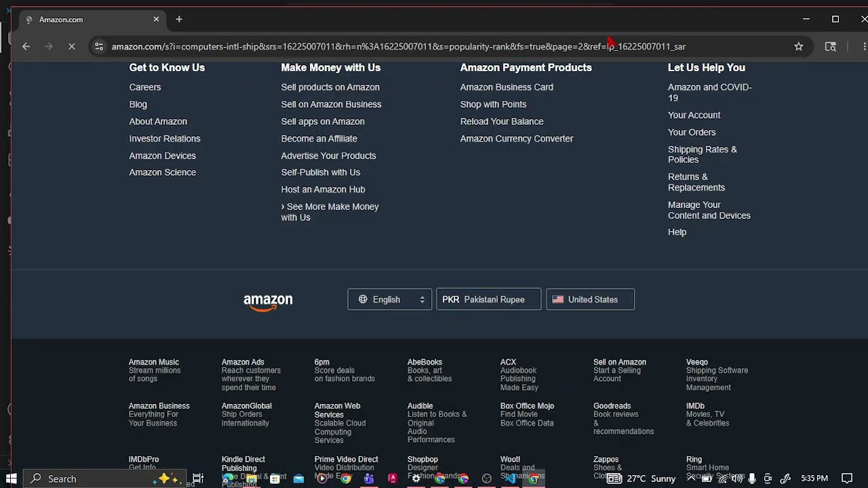This screenshot has height=488, width=868.
Task: Stop loading the page
Action: (x=71, y=46)
